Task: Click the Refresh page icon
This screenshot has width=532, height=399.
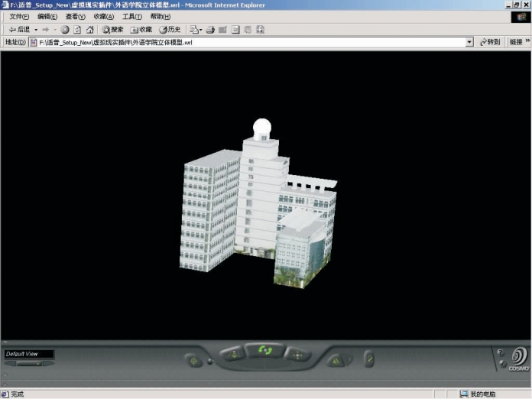Action: [x=77, y=30]
